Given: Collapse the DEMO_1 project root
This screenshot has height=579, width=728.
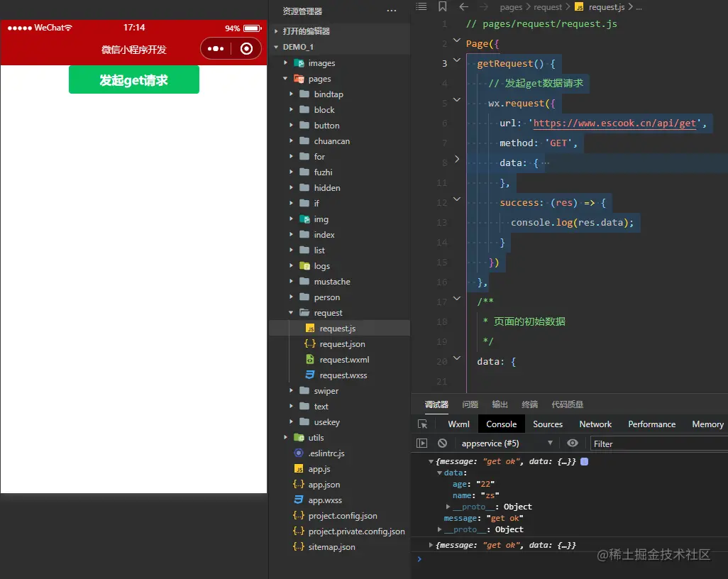Looking at the screenshot, I should tap(276, 47).
